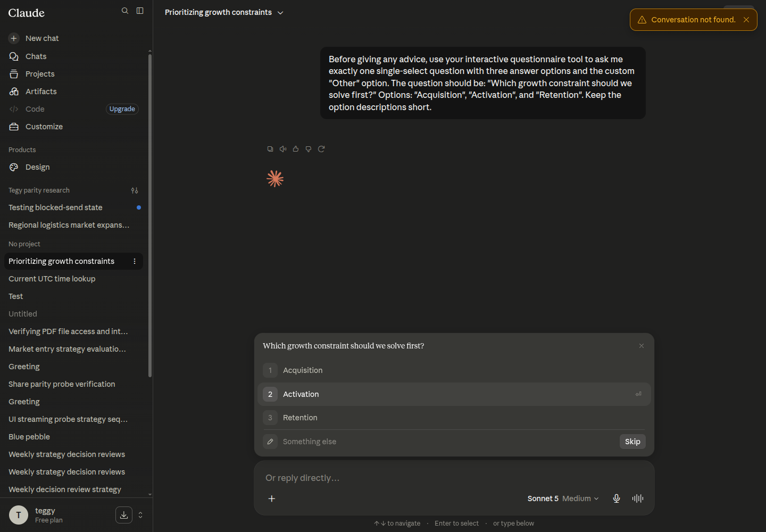Click the Upgrade badge next to Code
The width and height of the screenshot is (766, 532).
122,109
